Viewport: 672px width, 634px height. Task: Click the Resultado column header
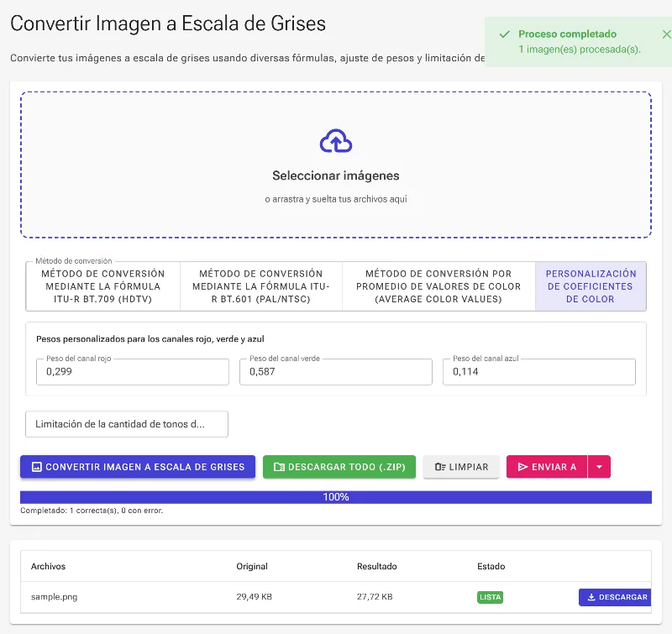376,566
